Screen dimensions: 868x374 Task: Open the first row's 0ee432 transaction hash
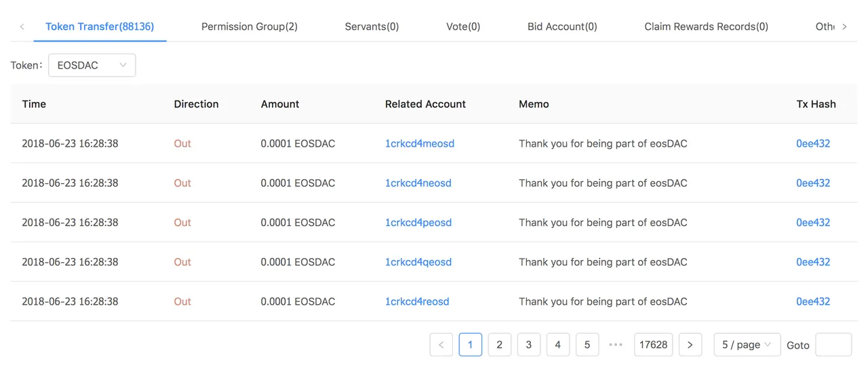click(x=813, y=143)
